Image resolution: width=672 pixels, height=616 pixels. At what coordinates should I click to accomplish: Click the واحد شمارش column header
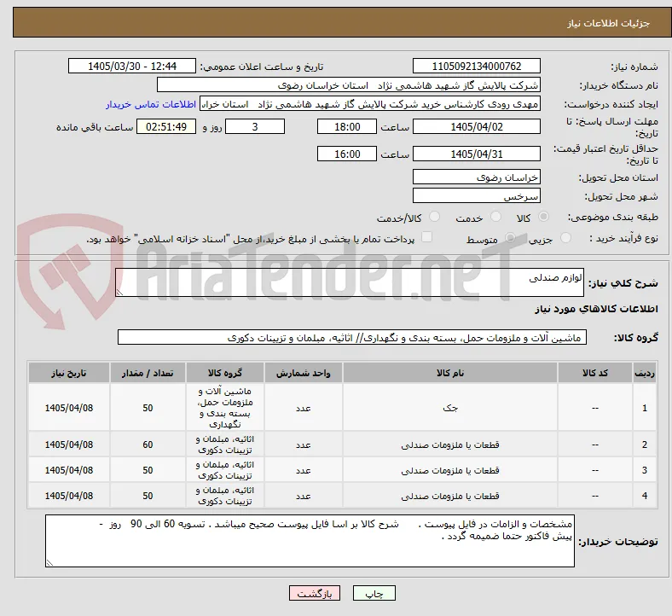[x=304, y=373]
